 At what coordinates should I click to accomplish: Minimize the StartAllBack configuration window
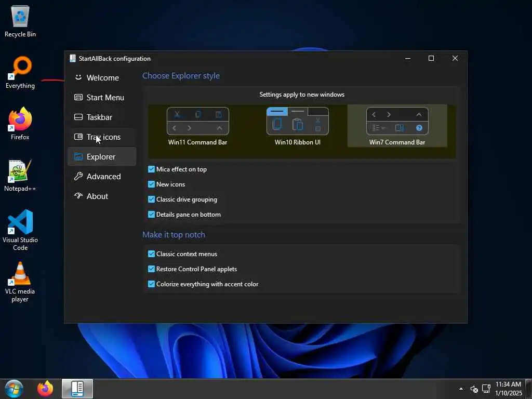click(x=408, y=58)
